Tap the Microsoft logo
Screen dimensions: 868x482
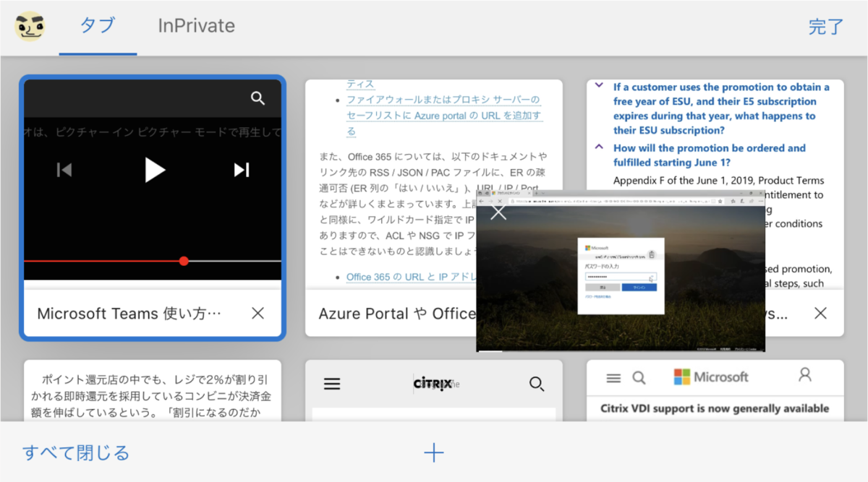[711, 376]
